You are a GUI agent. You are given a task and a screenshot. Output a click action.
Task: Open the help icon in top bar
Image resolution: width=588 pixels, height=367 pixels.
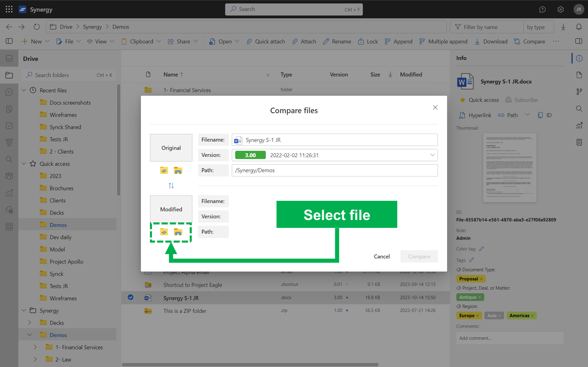(542, 9)
